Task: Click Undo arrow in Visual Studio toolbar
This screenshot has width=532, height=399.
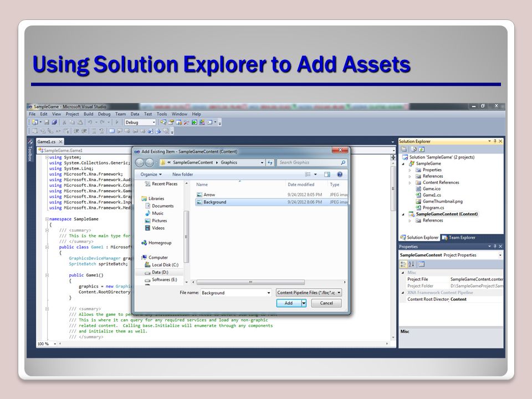Action: [x=90, y=122]
